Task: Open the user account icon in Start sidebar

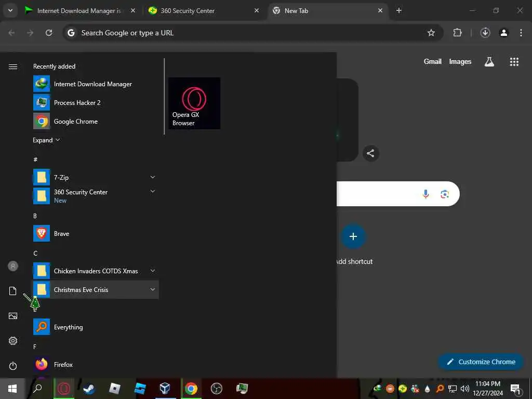Action: 13,266
